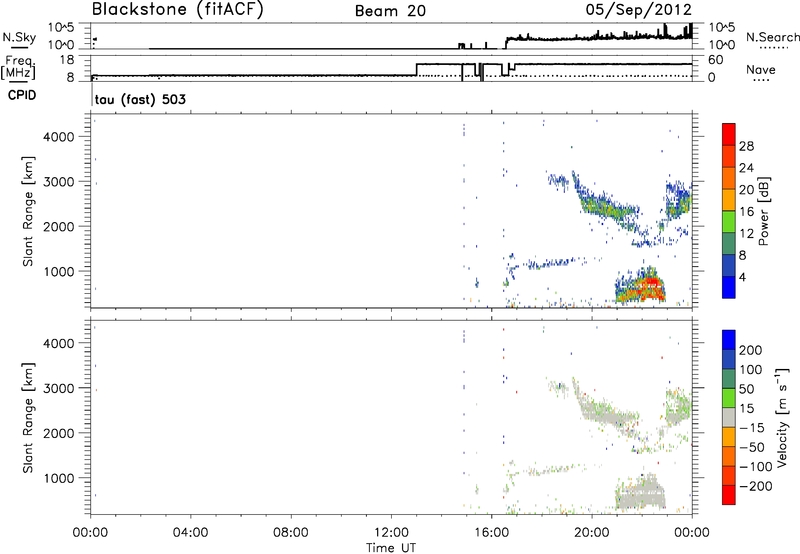This screenshot has width=800, height=554.
Task: Select the red bottom Velocity colorbar segment
Action: point(729,495)
